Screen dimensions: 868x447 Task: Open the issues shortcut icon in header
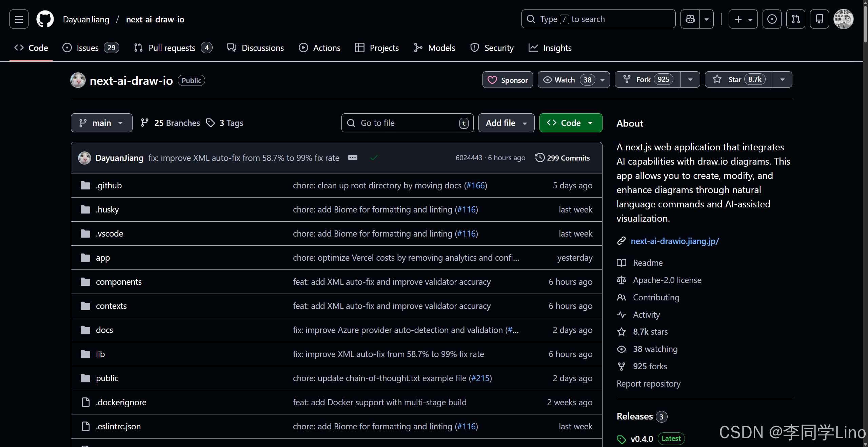coord(772,19)
